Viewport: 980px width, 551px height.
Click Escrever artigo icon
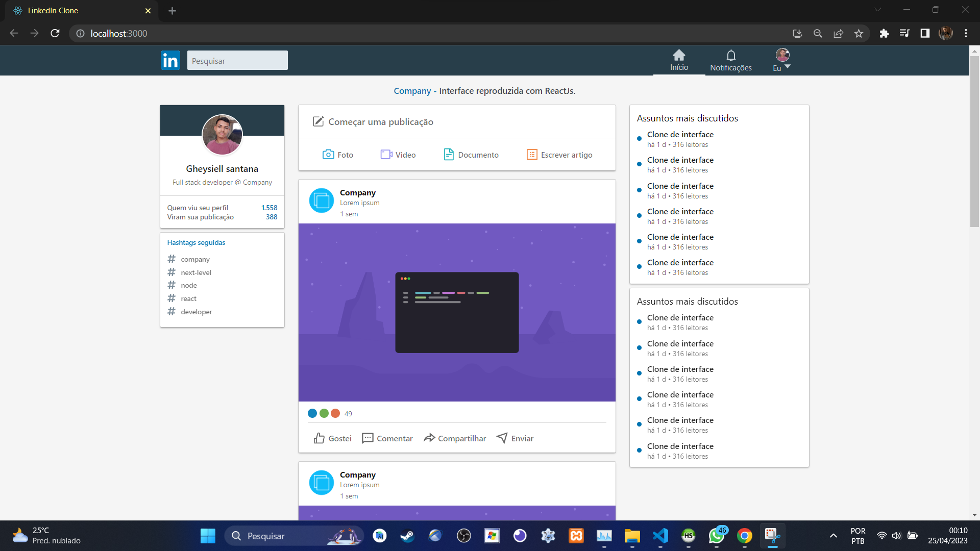click(x=532, y=155)
